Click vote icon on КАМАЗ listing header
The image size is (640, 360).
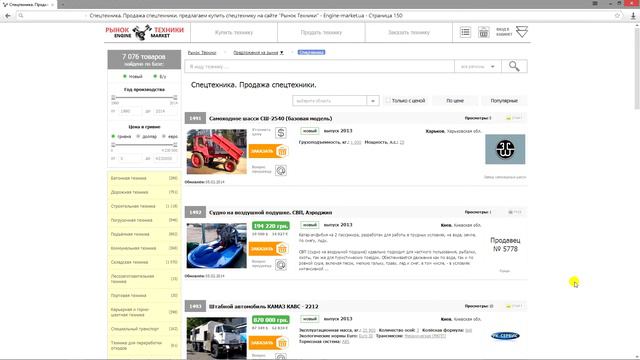pos(514,306)
